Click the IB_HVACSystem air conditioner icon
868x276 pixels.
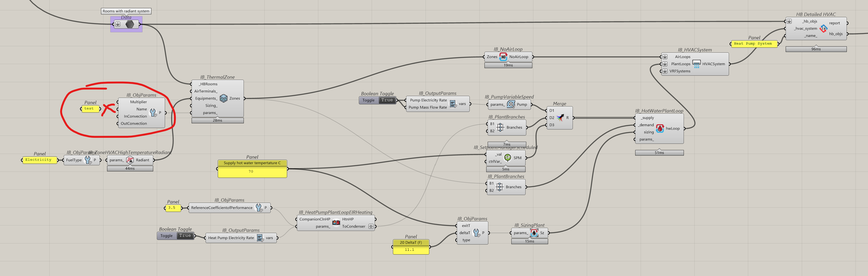pos(696,64)
